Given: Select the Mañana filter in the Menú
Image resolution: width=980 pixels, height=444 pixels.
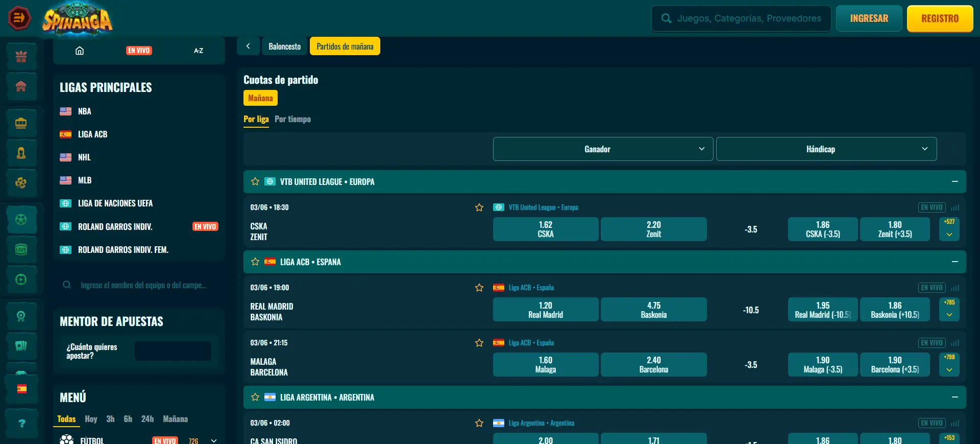Looking at the screenshot, I should (x=175, y=419).
